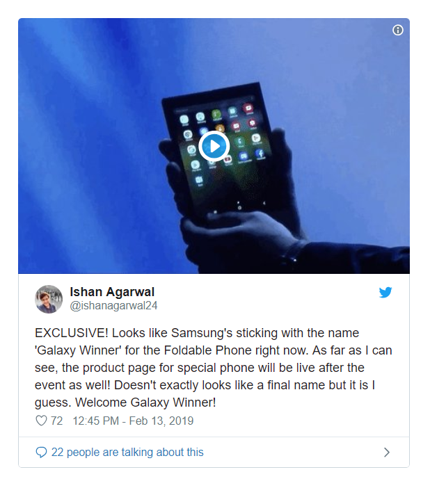
Task: Open "22 people are talking about this"
Action: tap(127, 452)
